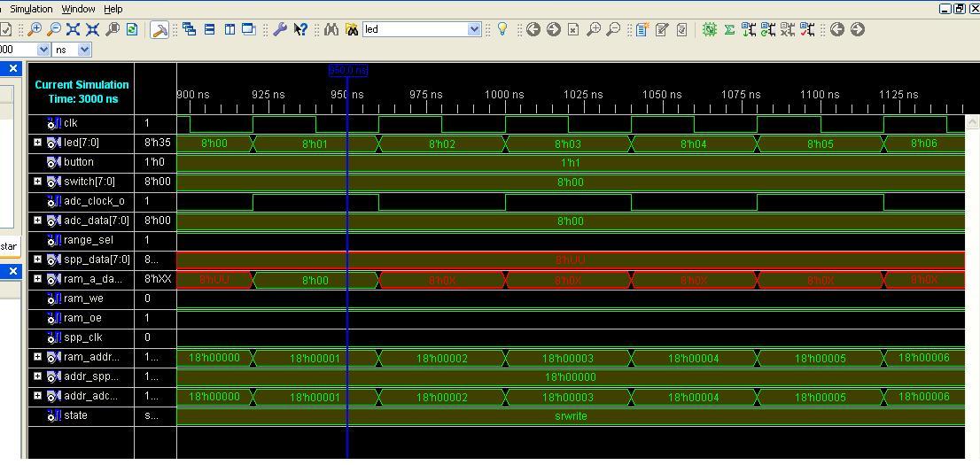The height and width of the screenshot is (465, 980).
Task: Open the simulation time value dropdown
Action: pyautogui.click(x=43, y=50)
